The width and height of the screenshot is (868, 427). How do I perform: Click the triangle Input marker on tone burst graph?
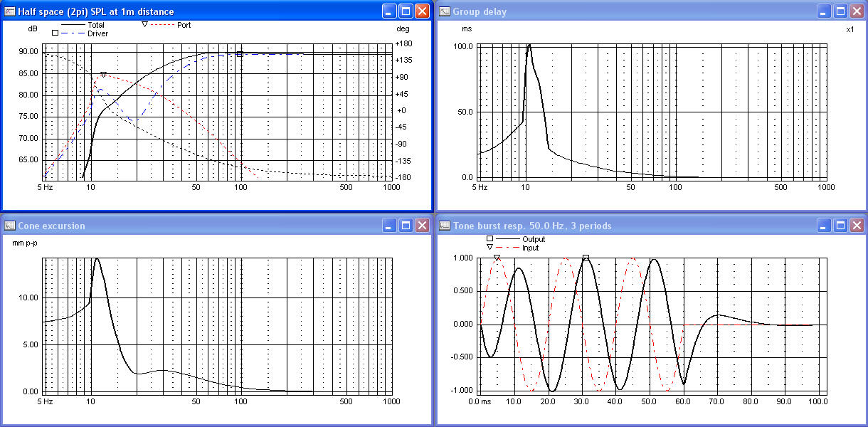coord(497,258)
